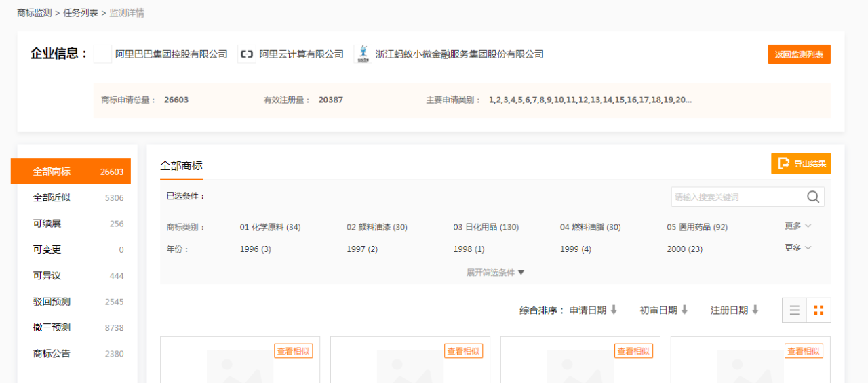Screen dimensions: 868x383
Task: Click 阿里云计算有限公司 company name
Action: point(302,54)
